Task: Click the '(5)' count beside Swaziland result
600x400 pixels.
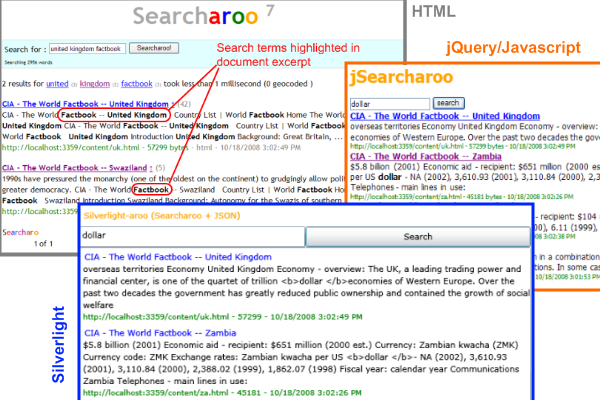Action: pos(160,168)
